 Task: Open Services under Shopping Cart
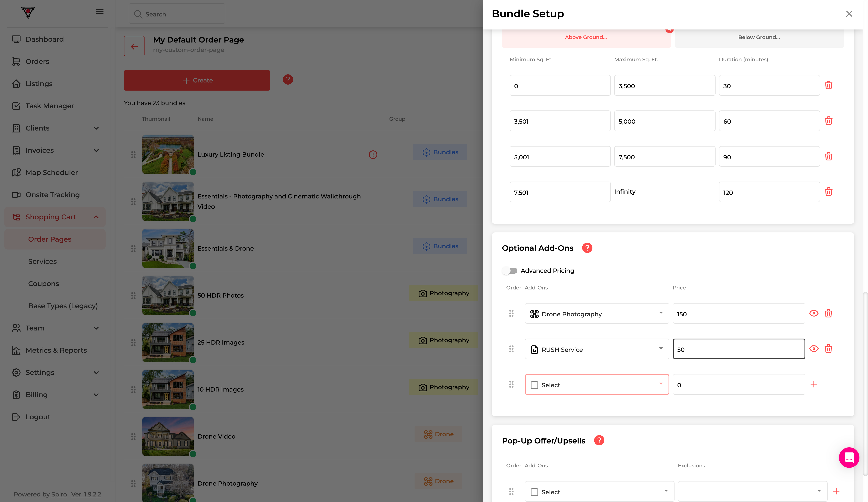pyautogui.click(x=42, y=261)
